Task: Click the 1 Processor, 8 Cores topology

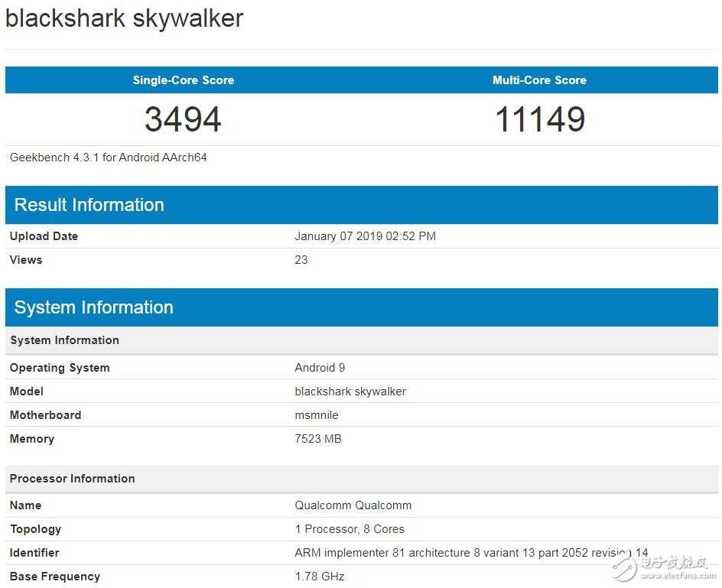Action: (350, 529)
